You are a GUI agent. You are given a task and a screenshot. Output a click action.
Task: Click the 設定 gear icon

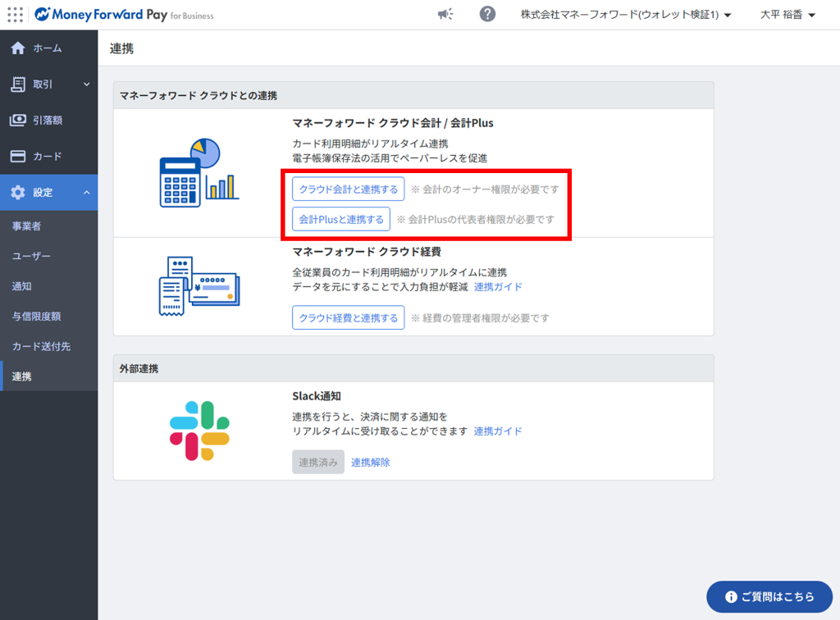pos(18,192)
